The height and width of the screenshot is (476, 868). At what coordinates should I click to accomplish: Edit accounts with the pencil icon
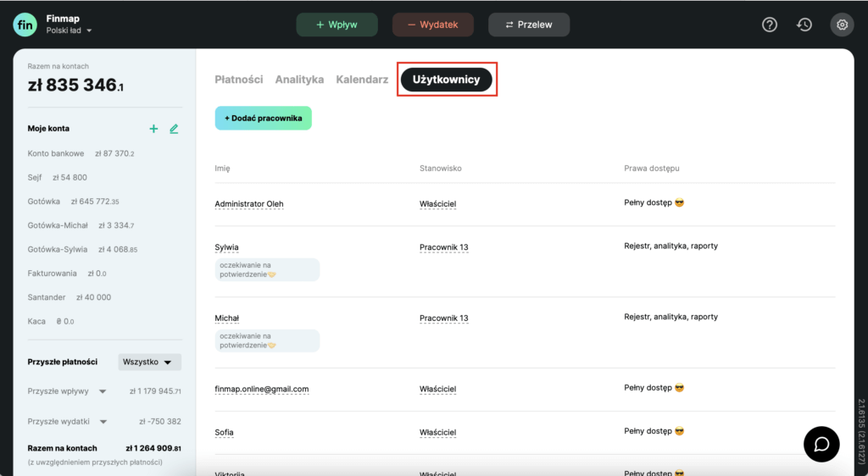(174, 129)
